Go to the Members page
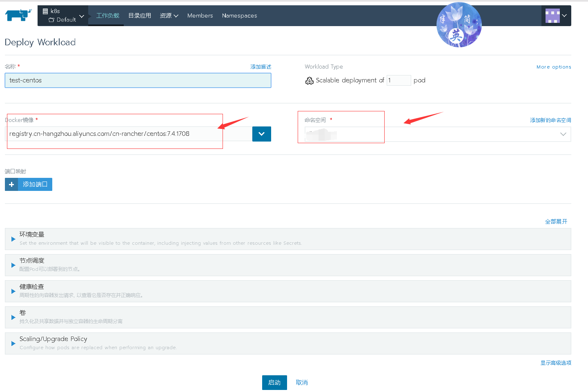588x392 pixels. coord(200,16)
